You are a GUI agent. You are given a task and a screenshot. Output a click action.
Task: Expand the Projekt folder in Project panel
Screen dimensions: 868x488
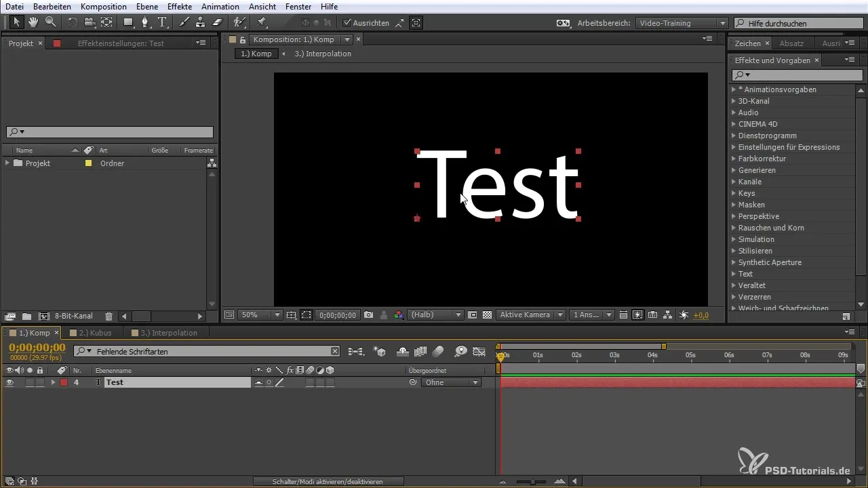click(7, 163)
